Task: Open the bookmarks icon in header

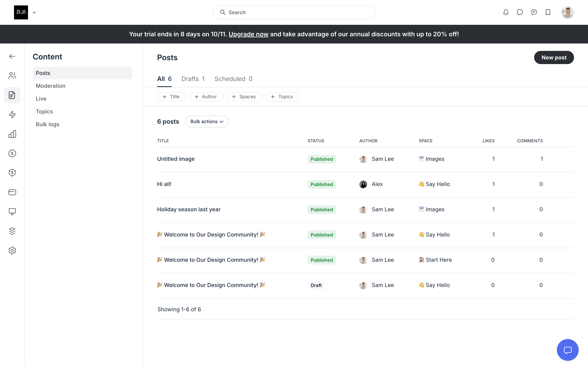Action: click(548, 12)
